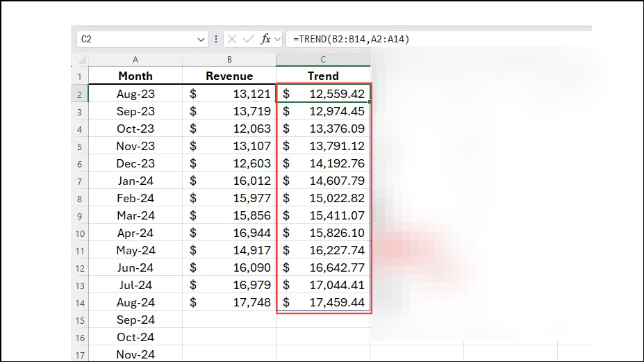Click revenue cell showing 13,121

(229, 94)
